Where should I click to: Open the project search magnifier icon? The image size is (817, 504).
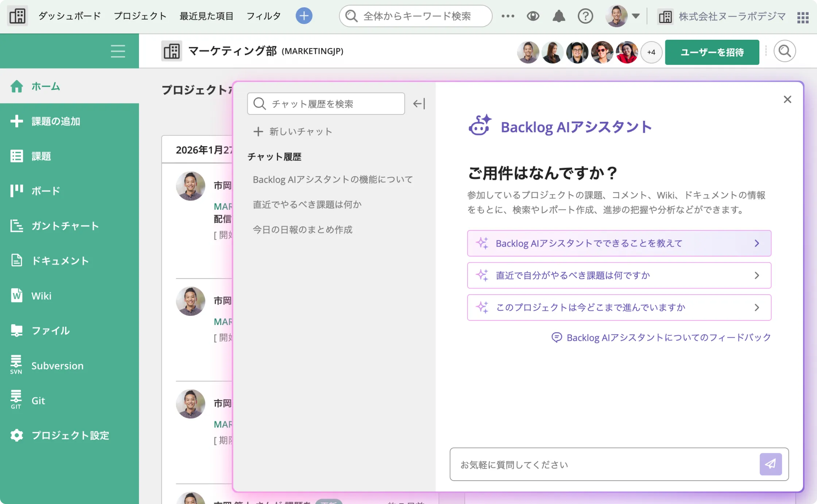coord(785,51)
